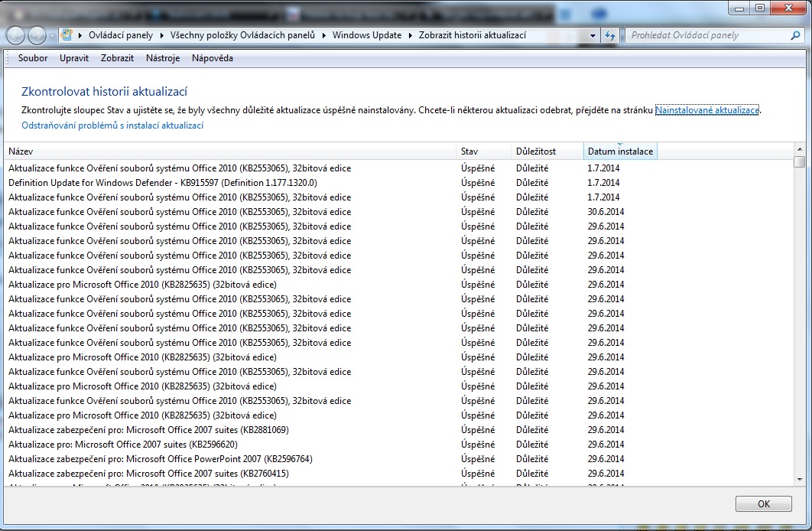812x531 pixels.
Task: Click the magnifier search icon
Action: point(794,35)
